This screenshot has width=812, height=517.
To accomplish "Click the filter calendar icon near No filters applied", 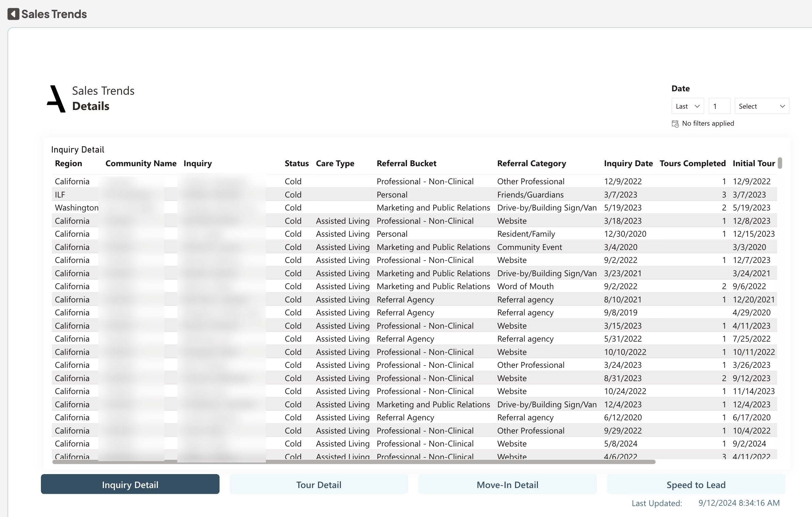I will pos(675,124).
